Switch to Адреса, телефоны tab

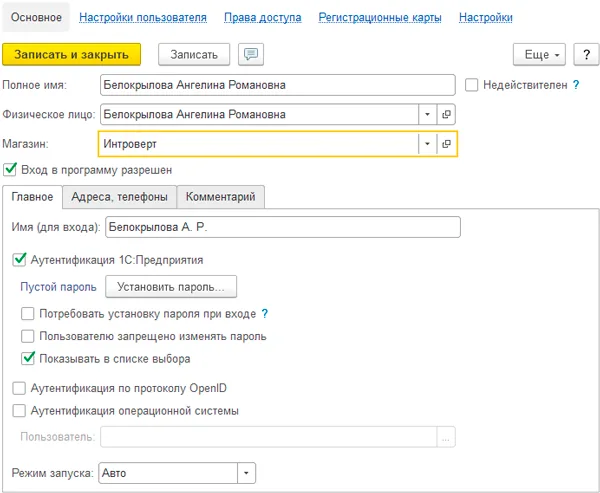(x=119, y=197)
